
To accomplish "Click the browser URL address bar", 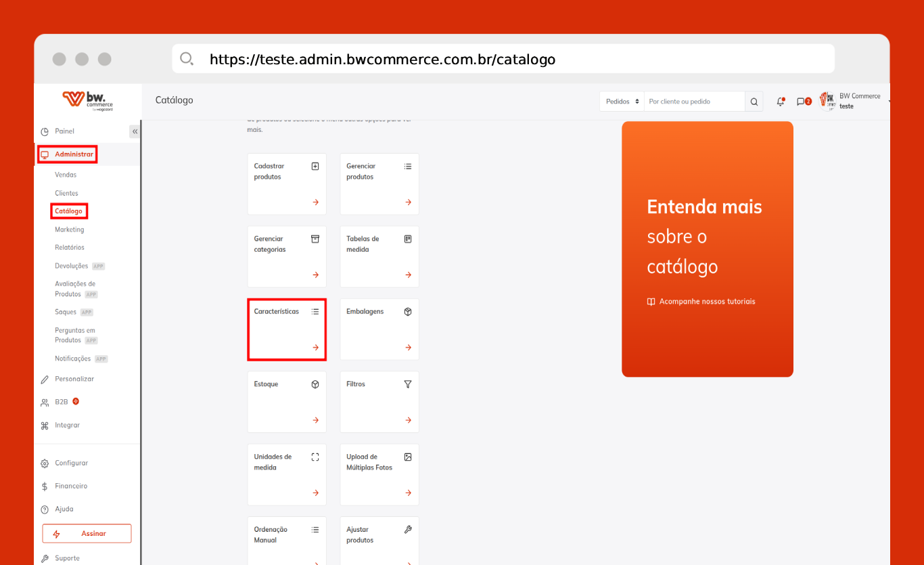I will point(503,60).
